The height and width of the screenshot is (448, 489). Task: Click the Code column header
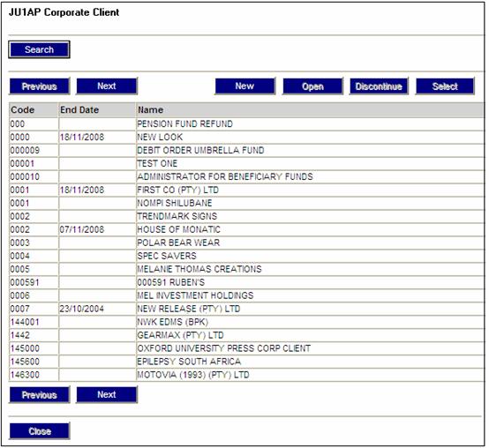point(34,110)
